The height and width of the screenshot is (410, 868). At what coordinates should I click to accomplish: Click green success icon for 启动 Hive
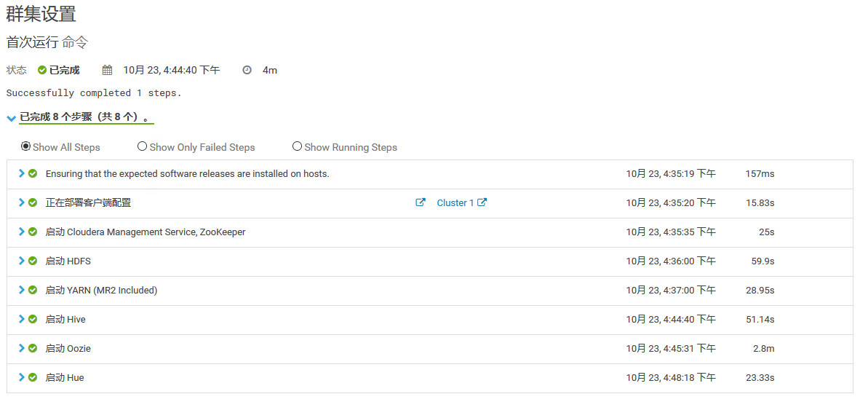[x=33, y=319]
